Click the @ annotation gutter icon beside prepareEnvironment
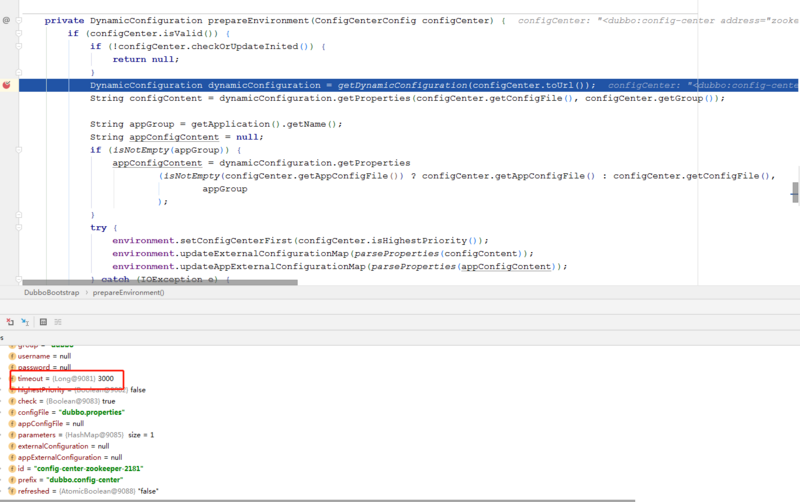Image resolution: width=800 pixels, height=502 pixels. [6, 20]
